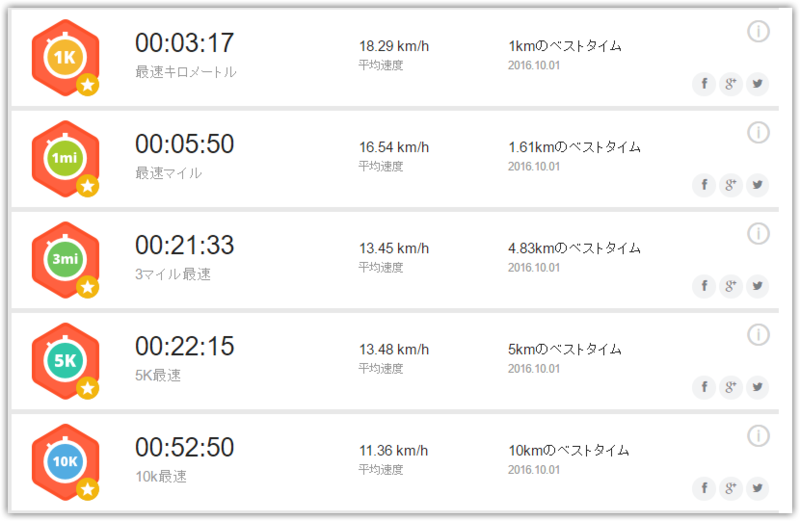Select the 3mi achievement badge
Image resolution: width=800 pixels, height=521 pixels.
tap(65, 260)
